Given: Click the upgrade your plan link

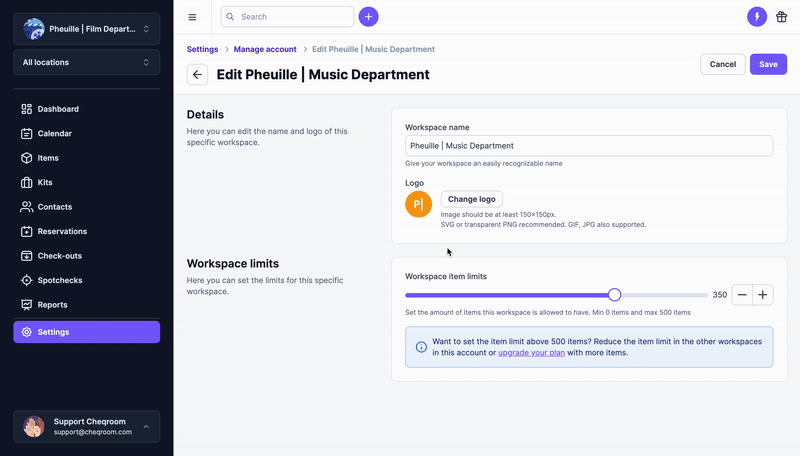Looking at the screenshot, I should 531,353.
